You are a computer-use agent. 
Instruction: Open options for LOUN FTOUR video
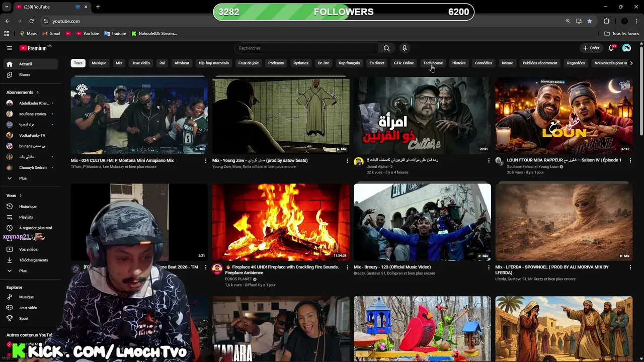(630, 161)
